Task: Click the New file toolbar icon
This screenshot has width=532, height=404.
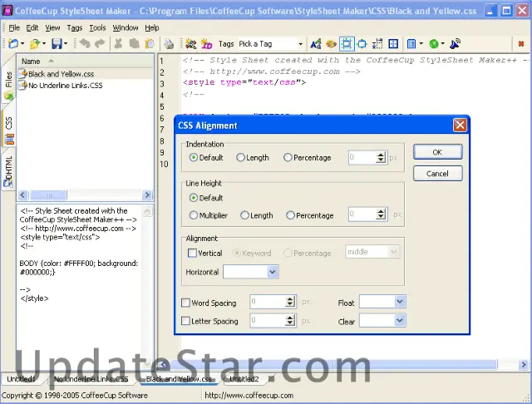Action: point(13,44)
